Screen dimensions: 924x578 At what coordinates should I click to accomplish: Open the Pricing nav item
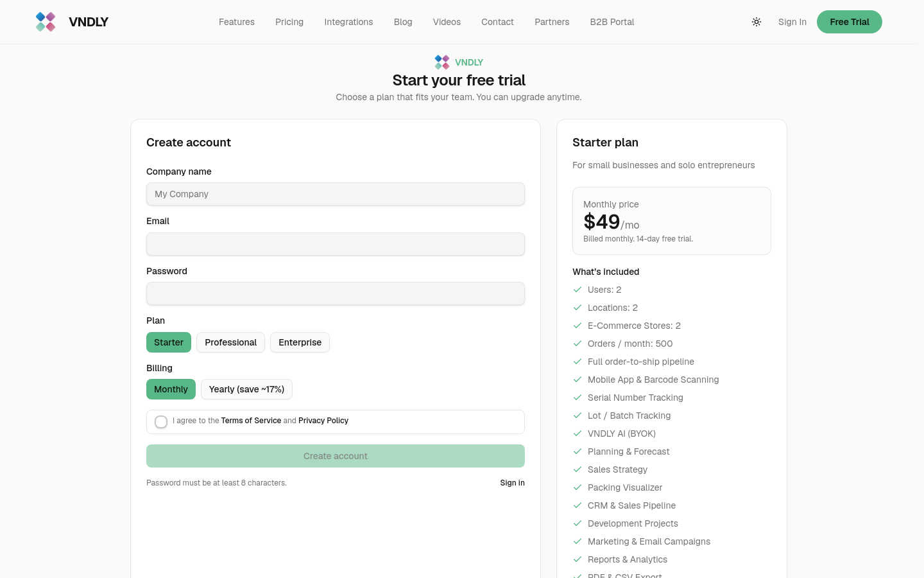[x=289, y=22]
